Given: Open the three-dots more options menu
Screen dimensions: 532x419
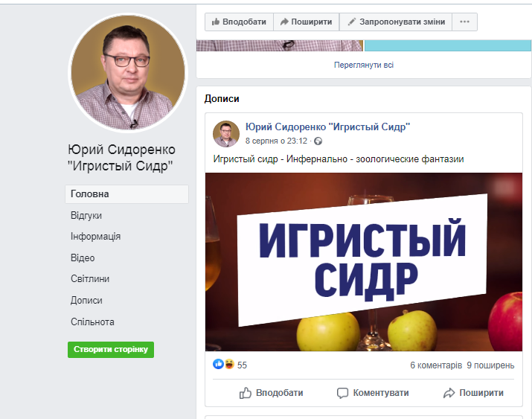Looking at the screenshot, I should [x=464, y=22].
